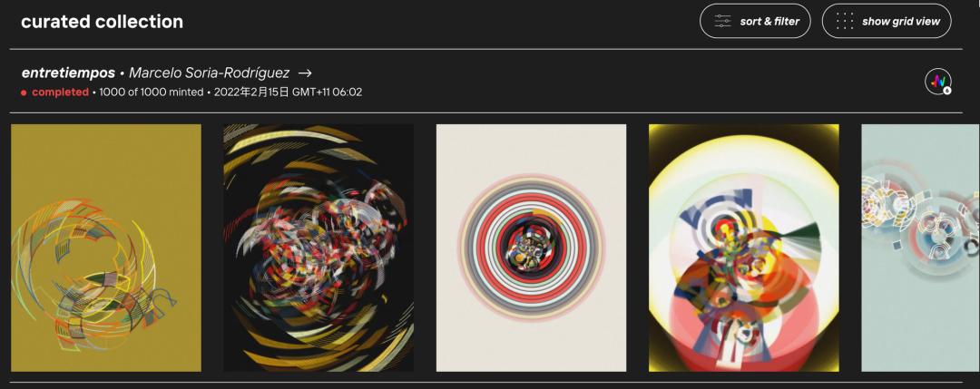Switch to show grid view
Screen dimensions: 980x389
[887, 21]
